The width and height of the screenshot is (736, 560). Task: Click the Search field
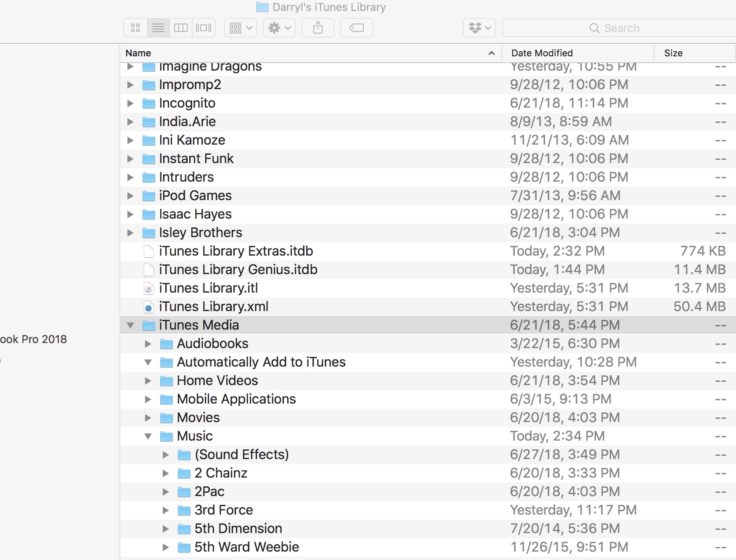(x=619, y=28)
